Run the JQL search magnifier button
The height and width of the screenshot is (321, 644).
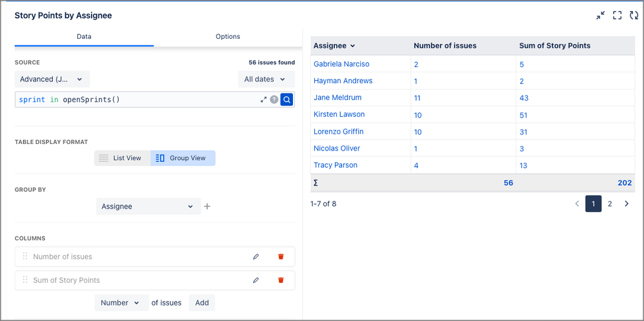click(x=287, y=99)
